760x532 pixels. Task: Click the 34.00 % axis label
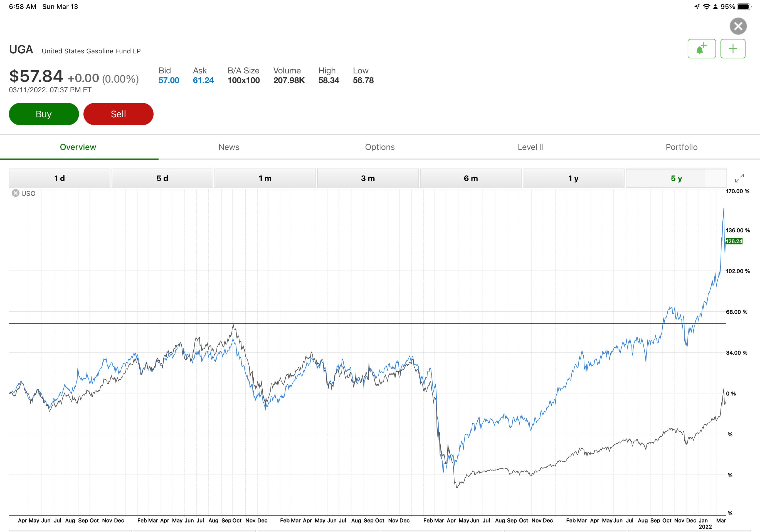[737, 353]
